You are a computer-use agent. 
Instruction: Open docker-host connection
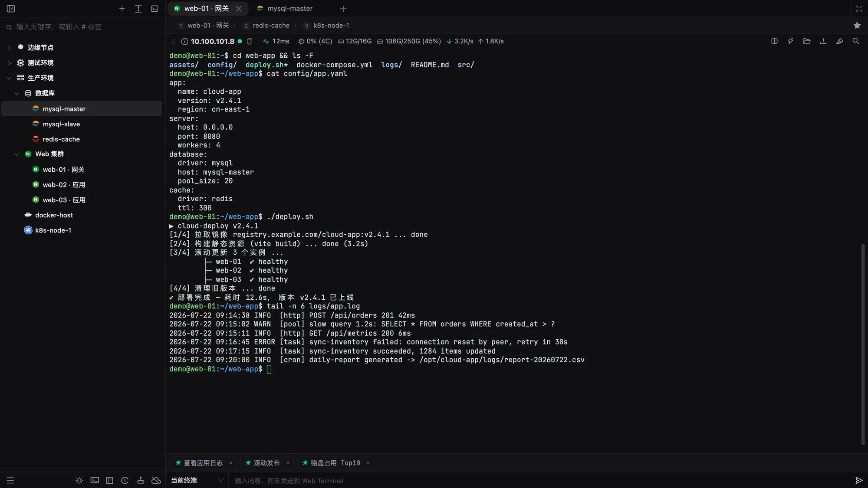(82, 215)
